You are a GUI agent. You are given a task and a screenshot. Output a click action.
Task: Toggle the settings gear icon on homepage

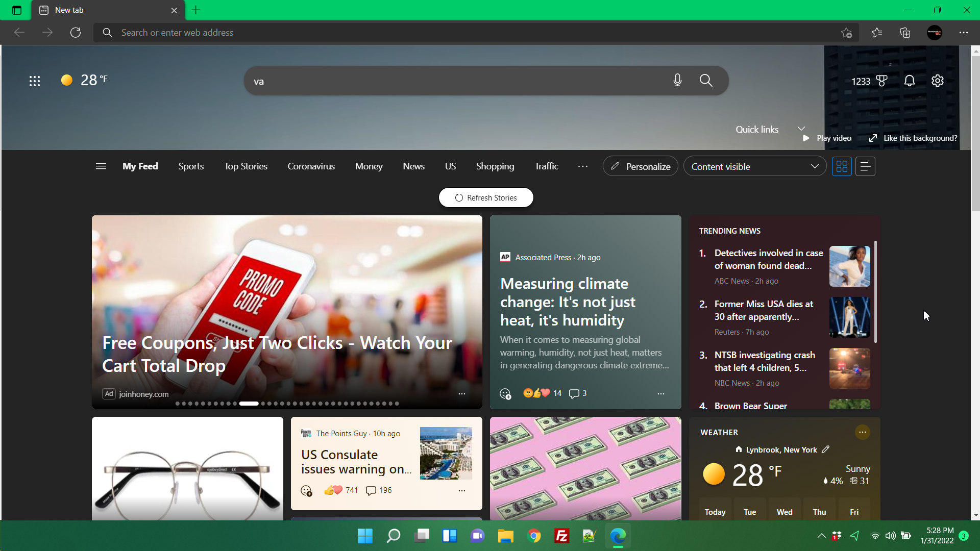click(x=938, y=80)
